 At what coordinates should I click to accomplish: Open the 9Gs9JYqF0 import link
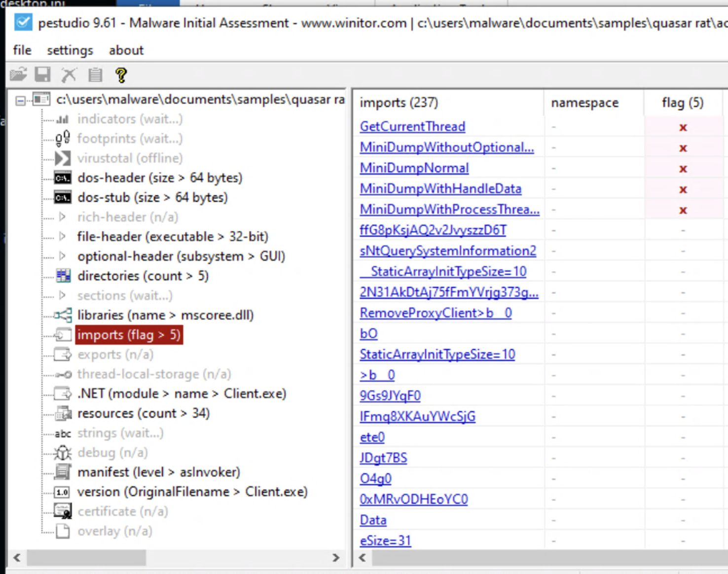(390, 396)
